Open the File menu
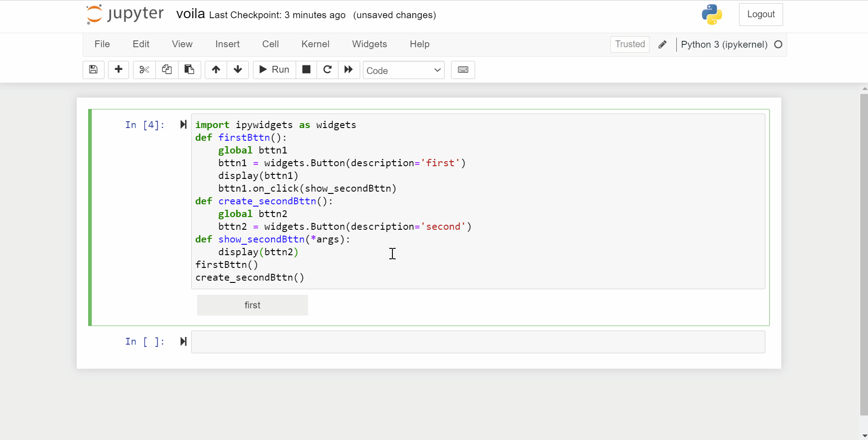The height and width of the screenshot is (440, 868). click(102, 44)
